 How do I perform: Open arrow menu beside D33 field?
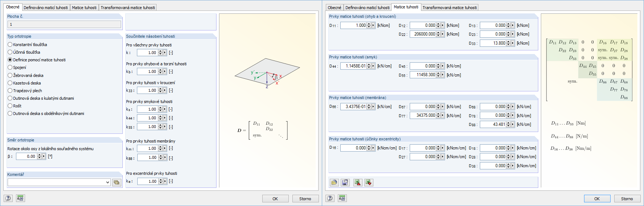click(513, 43)
